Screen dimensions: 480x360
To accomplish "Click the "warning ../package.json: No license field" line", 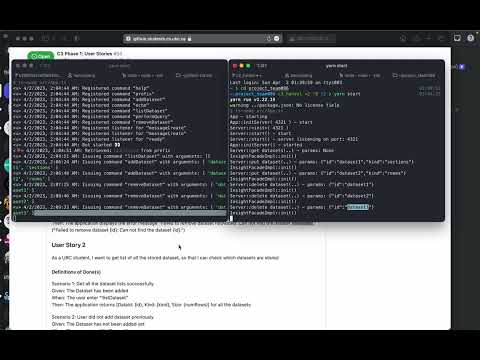I will click(284, 105).
